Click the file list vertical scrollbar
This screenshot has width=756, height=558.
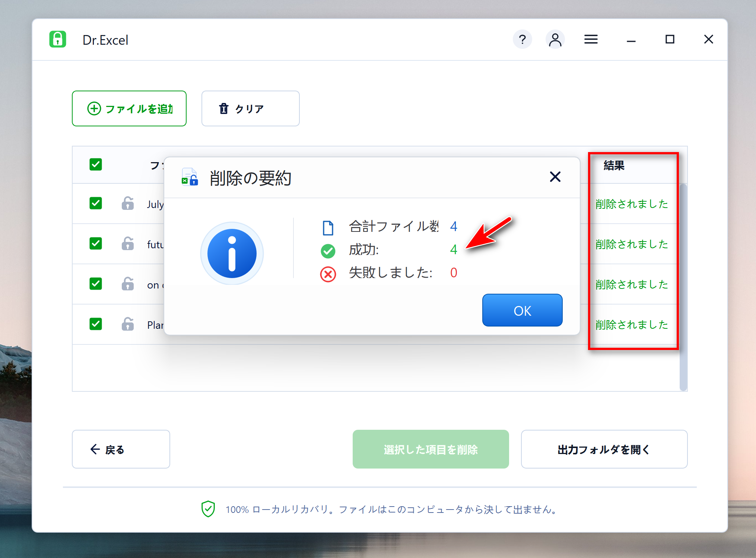(683, 287)
